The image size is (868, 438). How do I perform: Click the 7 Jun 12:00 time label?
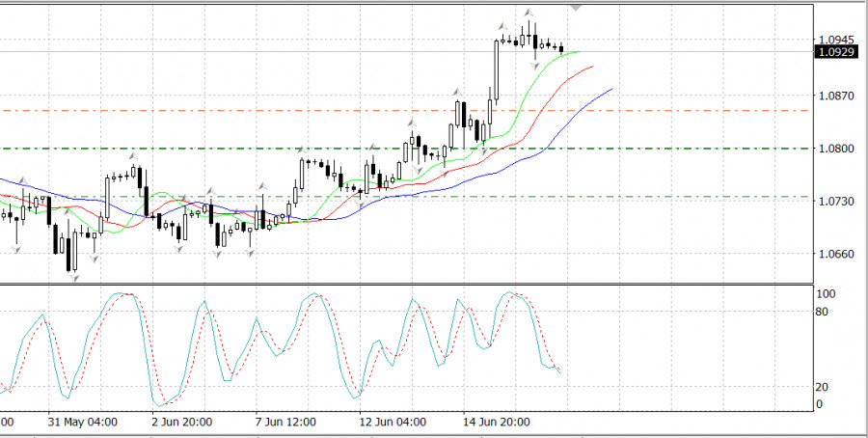[286, 423]
